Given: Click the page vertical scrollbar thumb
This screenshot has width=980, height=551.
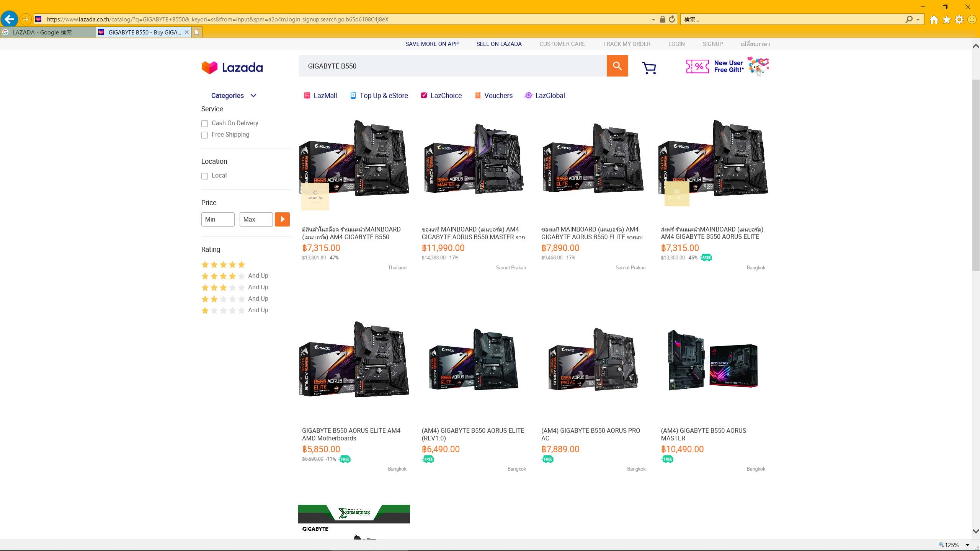Looking at the screenshot, I should [976, 175].
